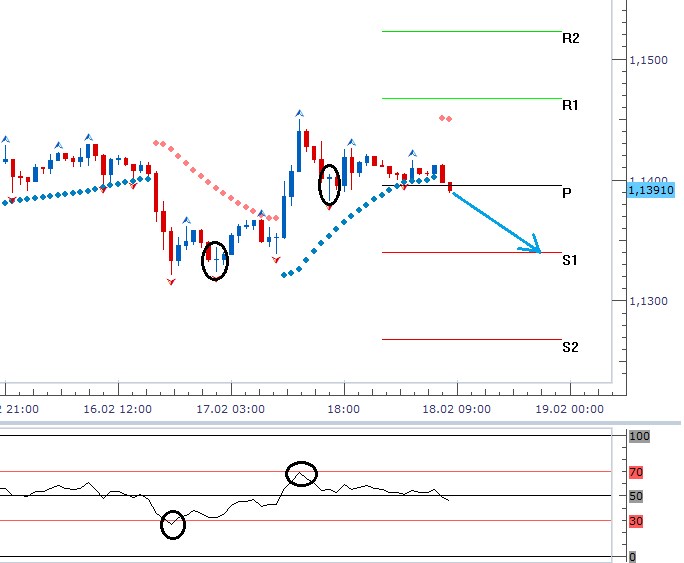Select the green R1 pivot line
The width and height of the screenshot is (684, 563).
click(x=472, y=99)
